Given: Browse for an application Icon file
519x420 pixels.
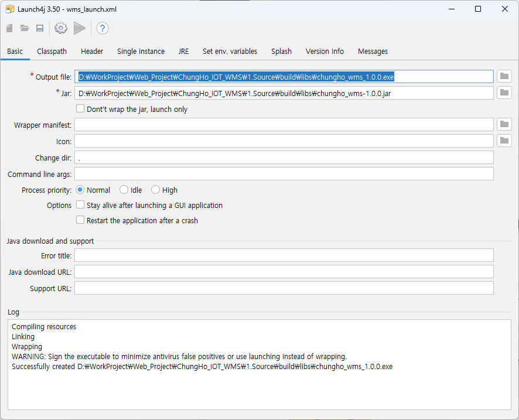Looking at the screenshot, I should click(x=504, y=141).
